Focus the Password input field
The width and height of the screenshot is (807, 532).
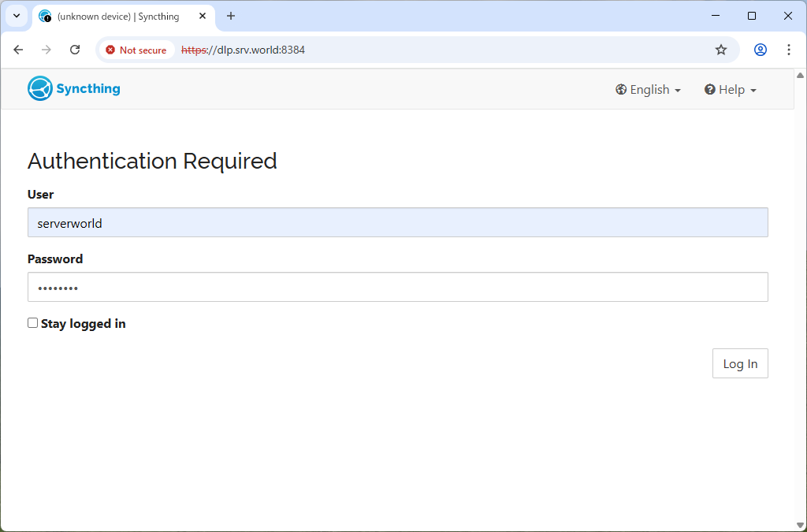click(397, 287)
